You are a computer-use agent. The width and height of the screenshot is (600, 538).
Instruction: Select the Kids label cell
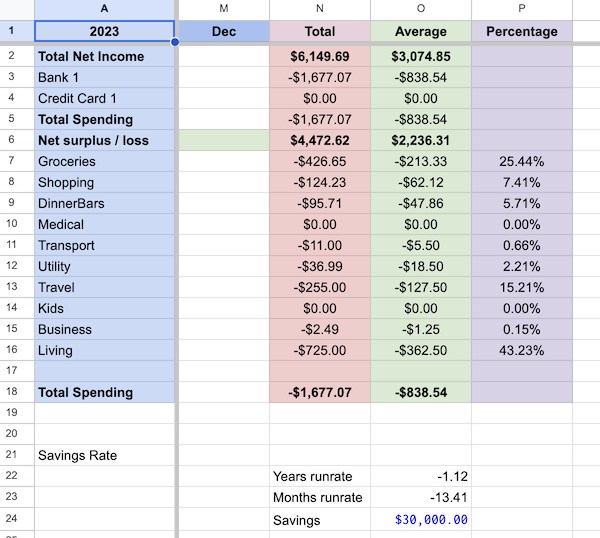pyautogui.click(x=104, y=308)
